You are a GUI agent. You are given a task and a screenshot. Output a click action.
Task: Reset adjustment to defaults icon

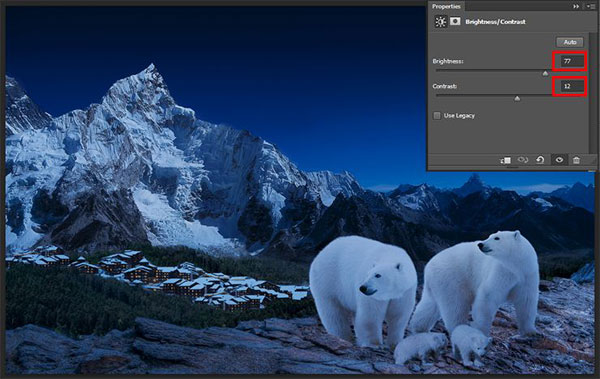pyautogui.click(x=540, y=160)
